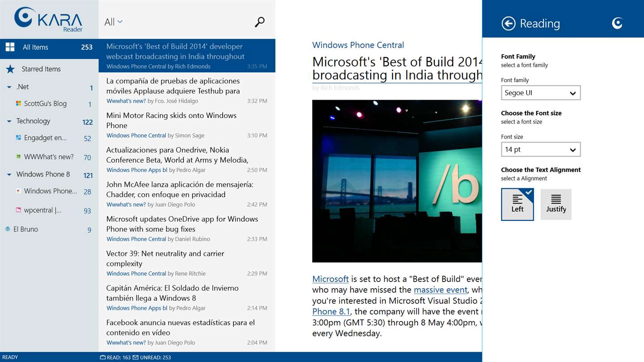Open Vector 39: Net neutrality article
Screen dimensions: 644x362
pyautogui.click(x=187, y=263)
